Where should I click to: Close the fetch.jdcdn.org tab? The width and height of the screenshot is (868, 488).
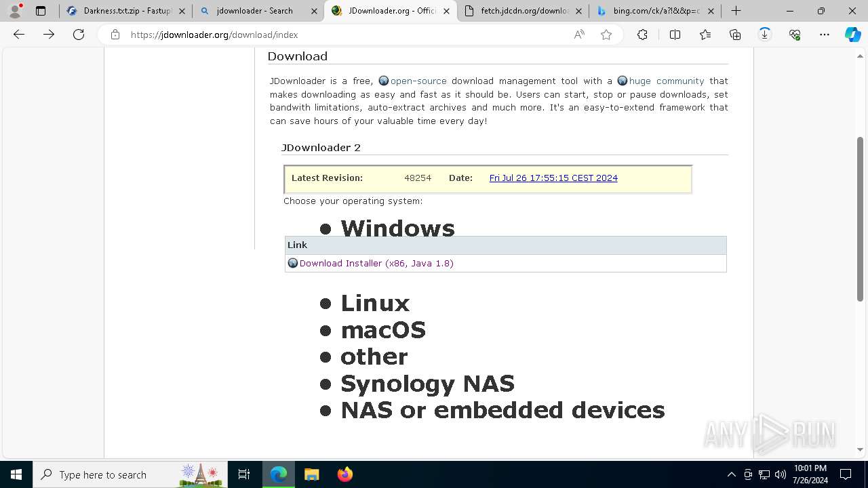578,11
